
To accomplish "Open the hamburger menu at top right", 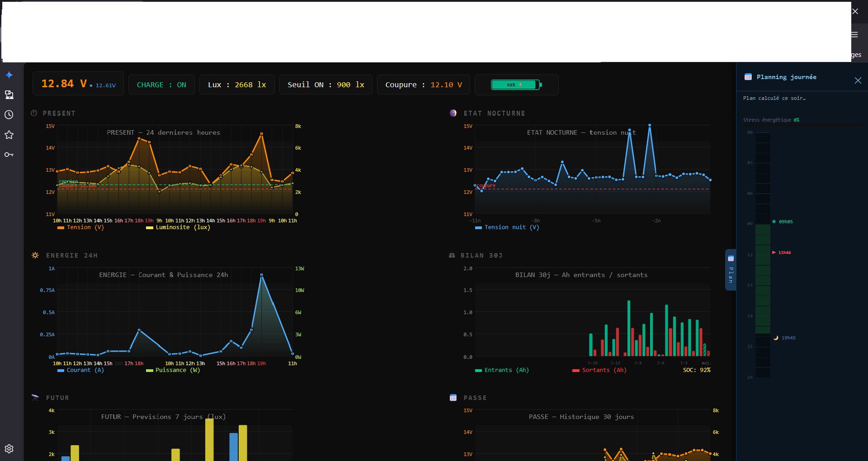I will coord(854,35).
